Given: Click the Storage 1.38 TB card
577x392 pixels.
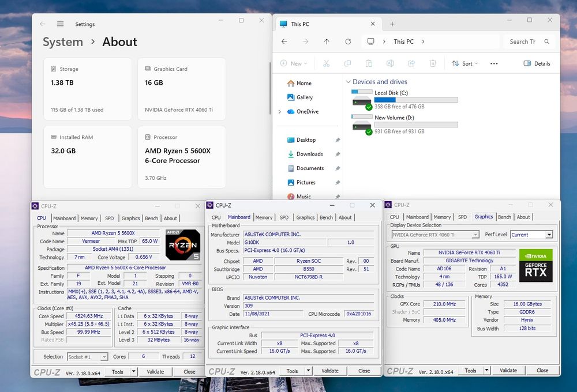Looking at the screenshot, I should pos(88,89).
